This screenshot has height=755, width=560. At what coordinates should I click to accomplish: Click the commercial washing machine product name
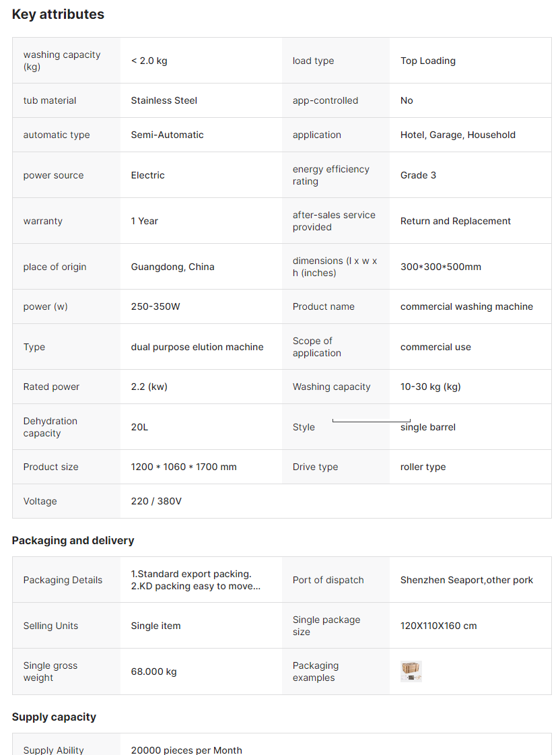pos(466,306)
